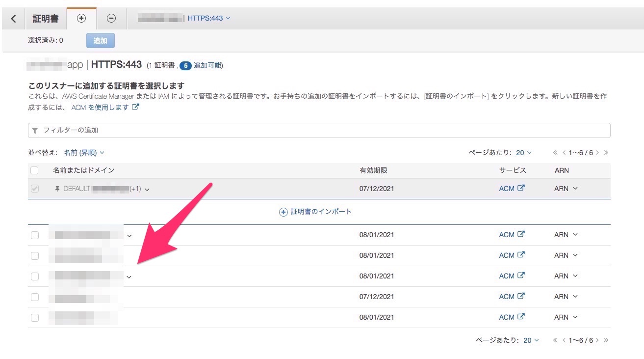644x359 pixels.
Task: Go to last page using top pagination arrows
Action: tap(607, 153)
